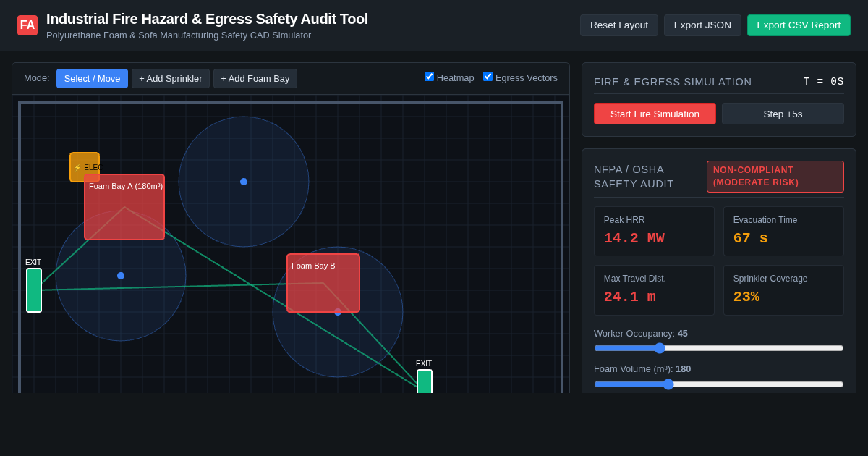Activate Select / Move mode

click(92, 79)
